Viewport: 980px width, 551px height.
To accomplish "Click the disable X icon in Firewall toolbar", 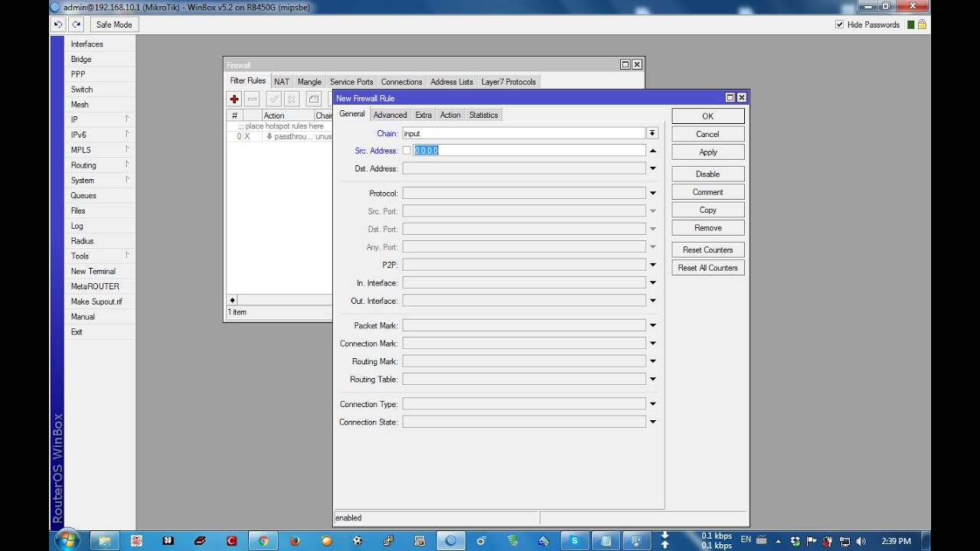I will pyautogui.click(x=292, y=99).
